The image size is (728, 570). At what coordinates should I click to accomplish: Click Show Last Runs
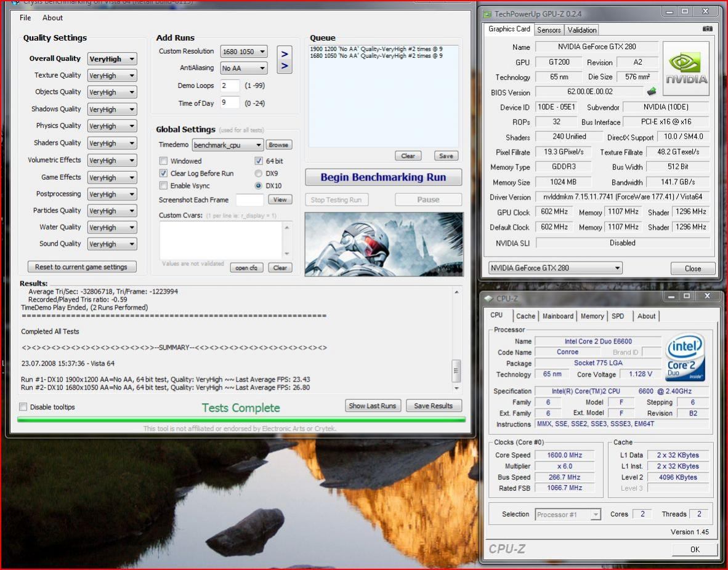tap(373, 406)
